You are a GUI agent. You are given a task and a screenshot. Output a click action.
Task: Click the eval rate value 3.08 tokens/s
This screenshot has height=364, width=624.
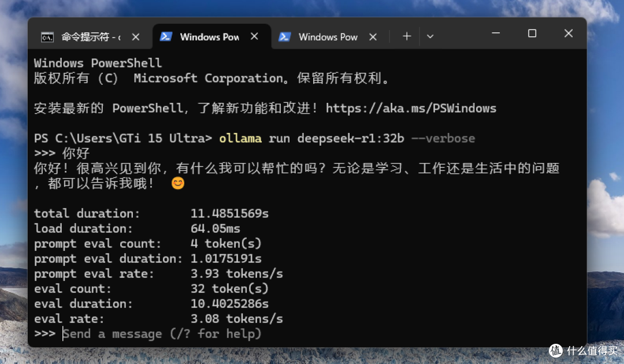(236, 319)
